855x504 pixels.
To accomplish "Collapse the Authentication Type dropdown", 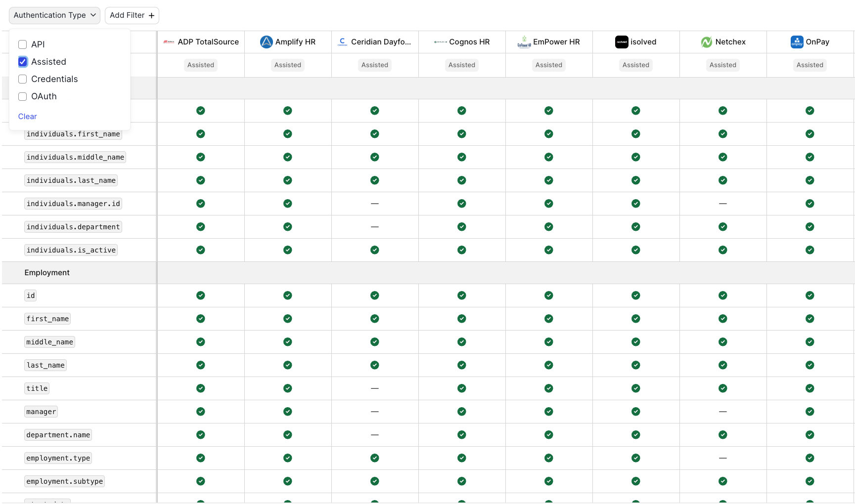I will coord(54,15).
